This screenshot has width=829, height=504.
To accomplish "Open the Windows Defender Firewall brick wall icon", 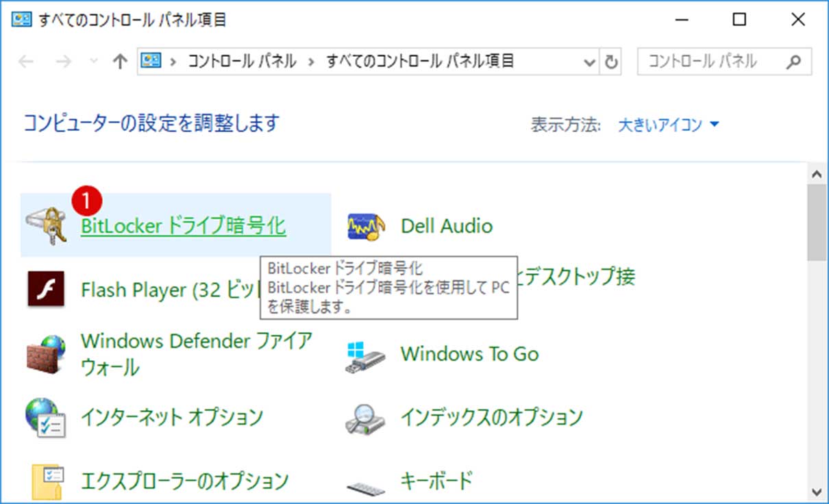I will point(46,353).
